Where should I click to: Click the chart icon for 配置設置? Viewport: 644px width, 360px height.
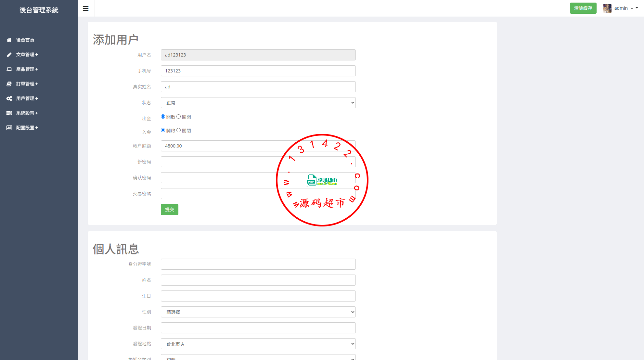(x=9, y=128)
